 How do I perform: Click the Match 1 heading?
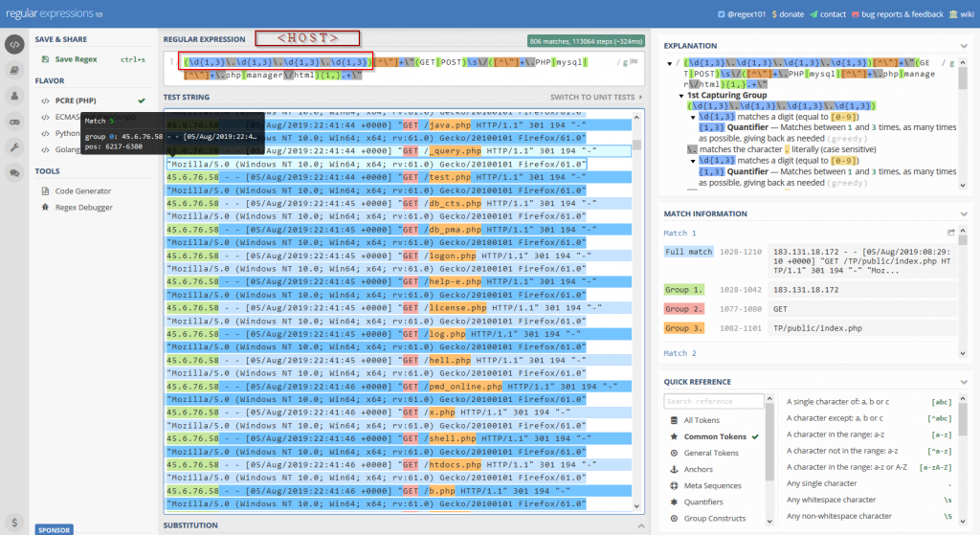click(679, 233)
